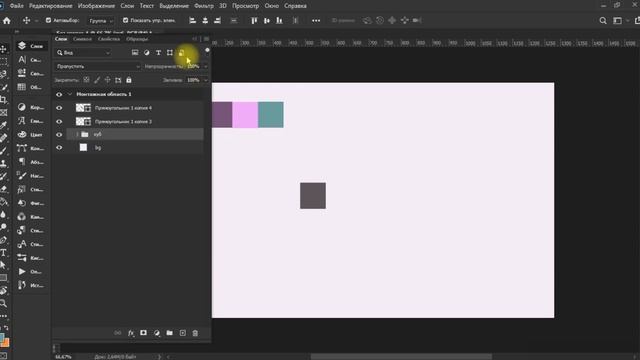Select the Horizontal Type tool
This screenshot has width=640, height=360.
coord(4,253)
